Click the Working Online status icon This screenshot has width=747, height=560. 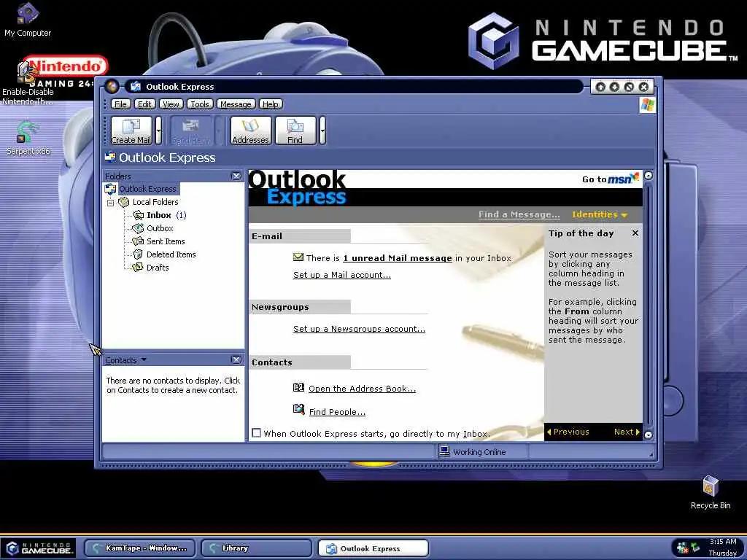444,451
